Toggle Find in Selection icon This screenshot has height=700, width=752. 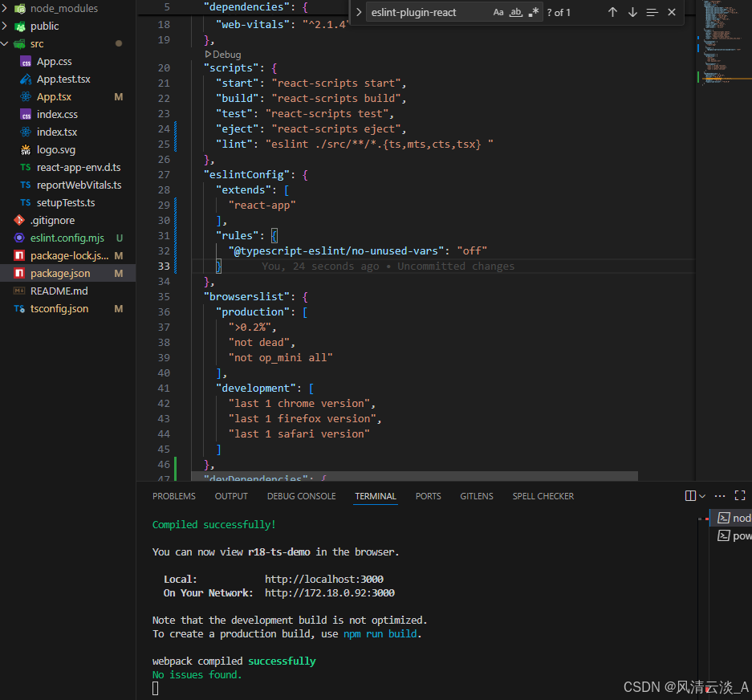click(652, 13)
